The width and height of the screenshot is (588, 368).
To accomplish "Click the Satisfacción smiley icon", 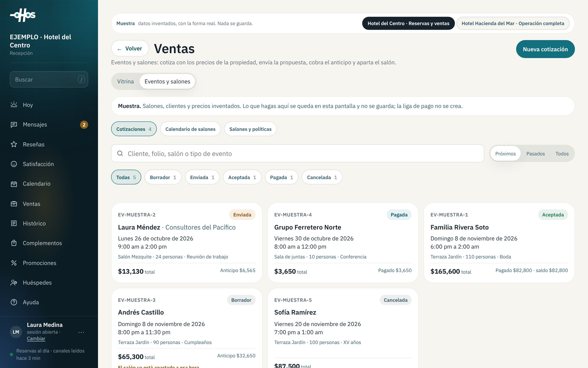I will pos(14,164).
